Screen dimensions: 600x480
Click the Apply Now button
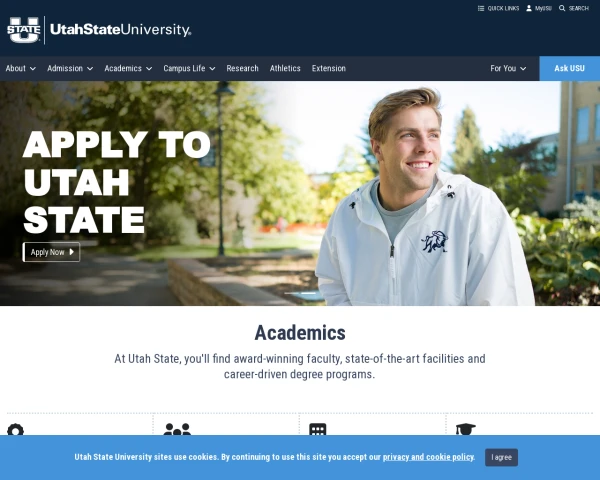pos(52,252)
